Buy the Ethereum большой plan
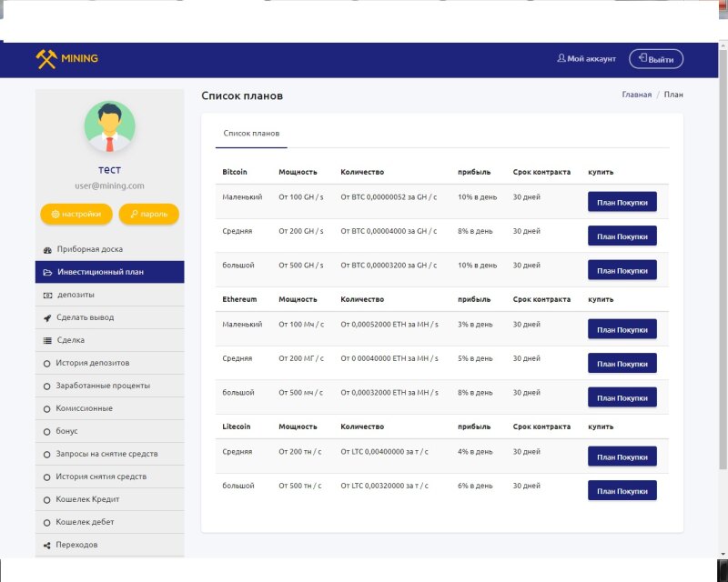 (622, 397)
